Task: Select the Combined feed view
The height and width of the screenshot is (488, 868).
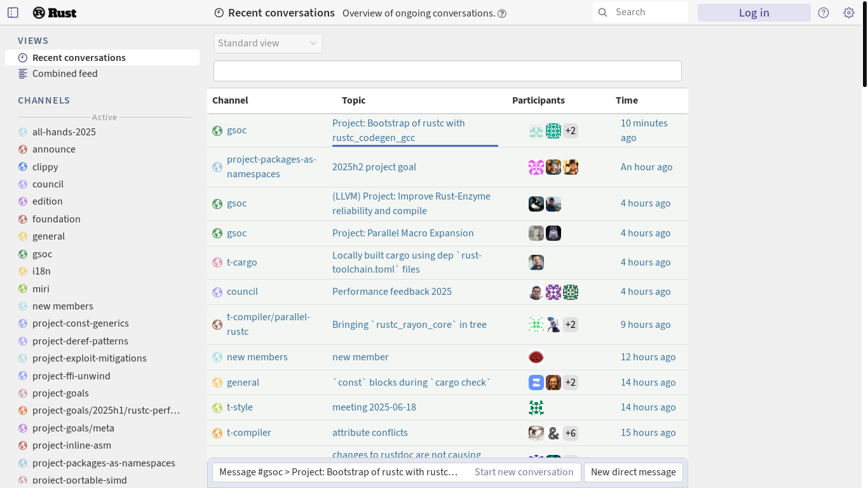Action: click(102, 74)
